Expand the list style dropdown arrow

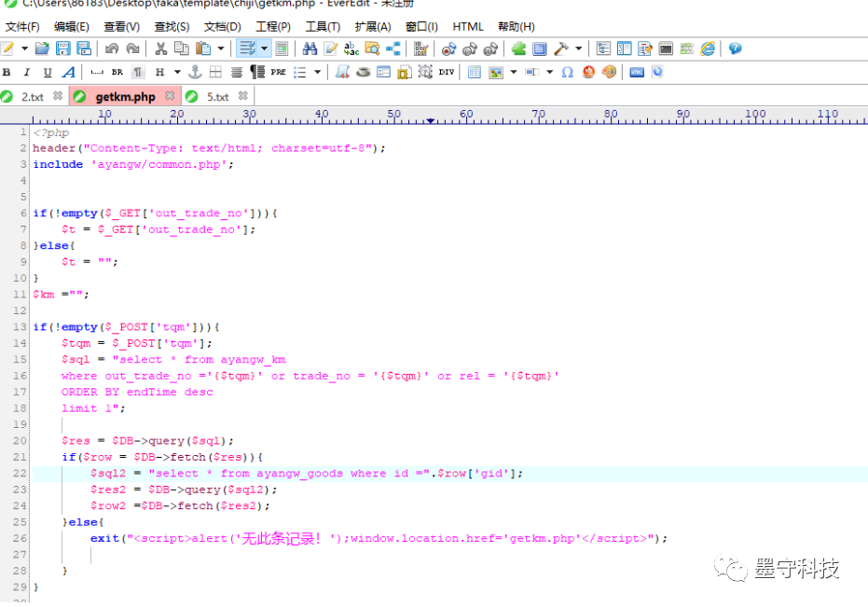pos(318,72)
